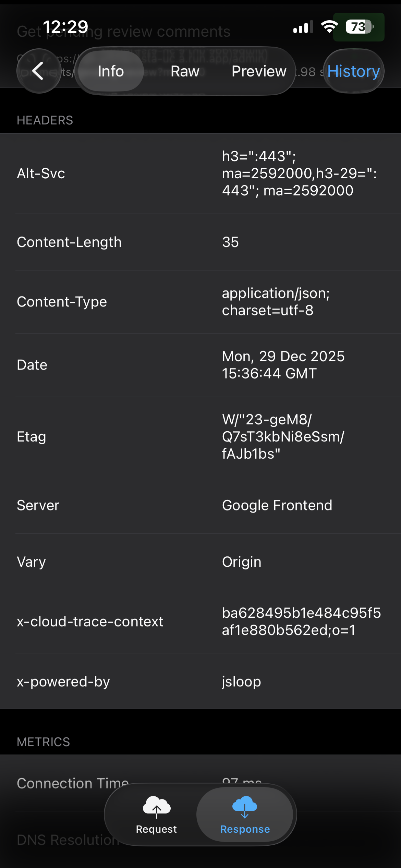This screenshot has width=401, height=868.
Task: Tap the 12:29 clock in status bar
Action: click(x=65, y=27)
